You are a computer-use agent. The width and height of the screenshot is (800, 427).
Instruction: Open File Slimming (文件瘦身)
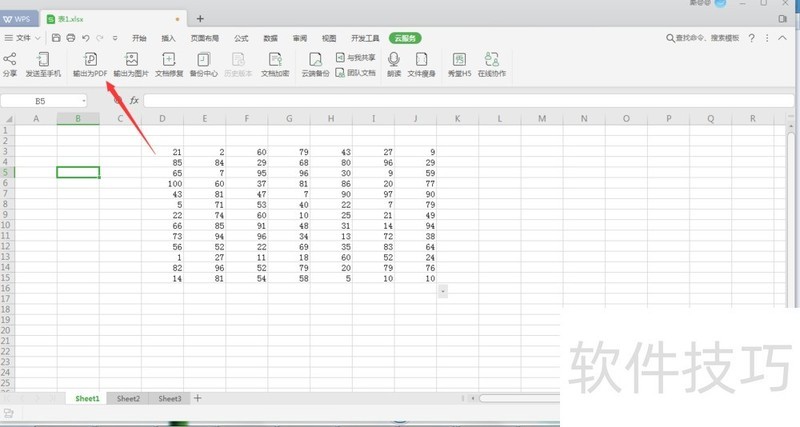(421, 64)
